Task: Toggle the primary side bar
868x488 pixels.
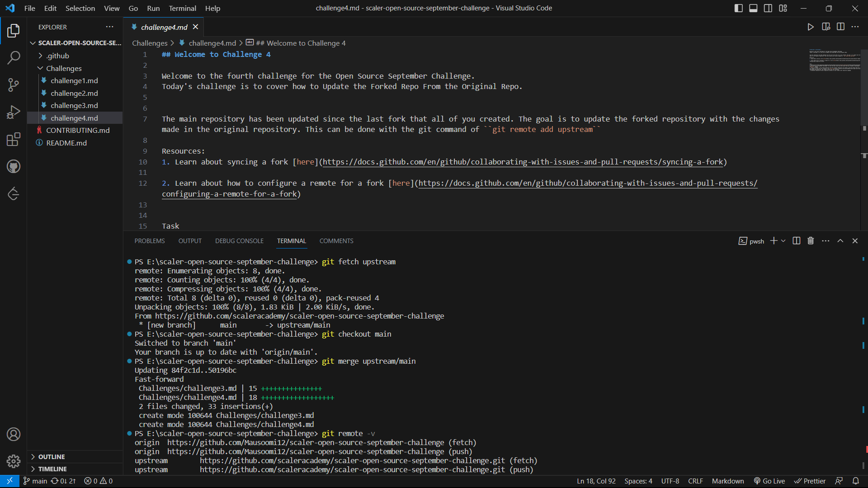Action: point(738,8)
